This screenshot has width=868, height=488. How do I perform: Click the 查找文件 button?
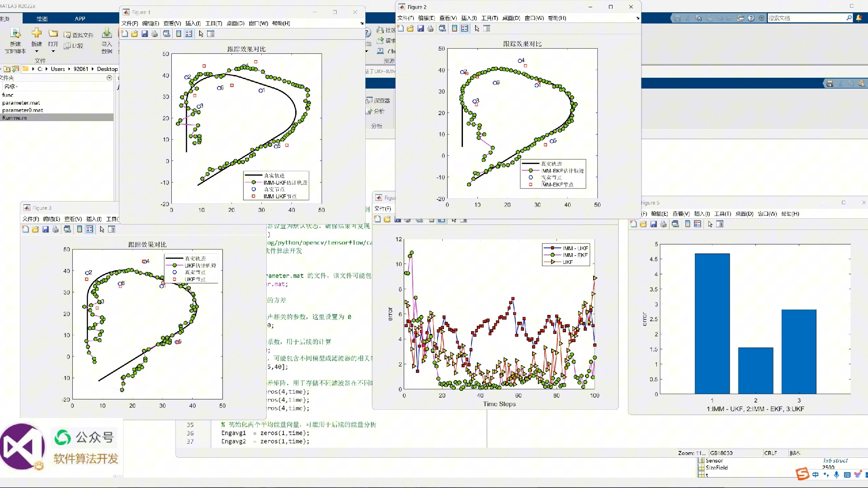pos(79,35)
